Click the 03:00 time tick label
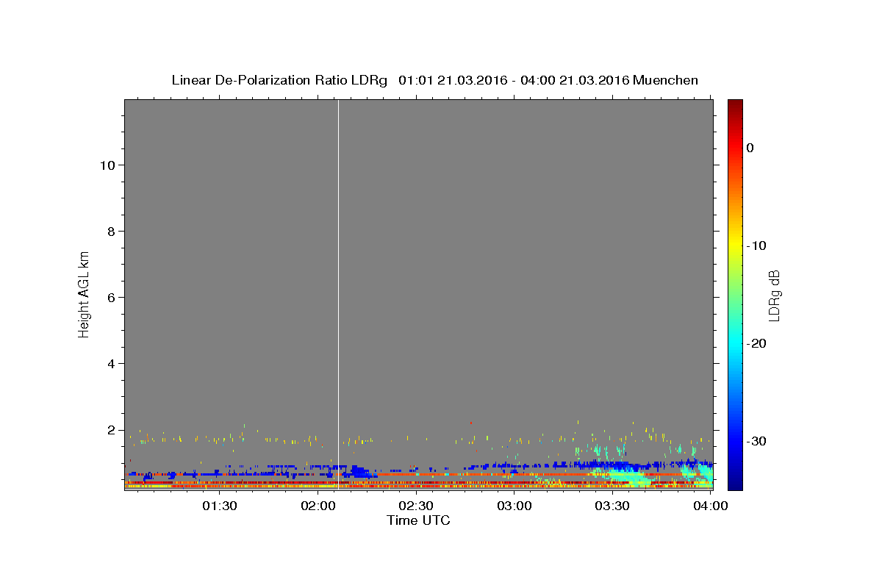882x588 pixels. 514,506
